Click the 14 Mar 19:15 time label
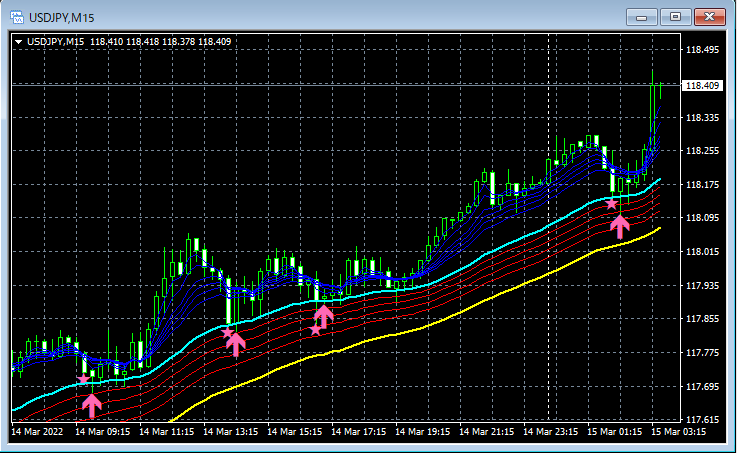The image size is (738, 453). [x=422, y=432]
